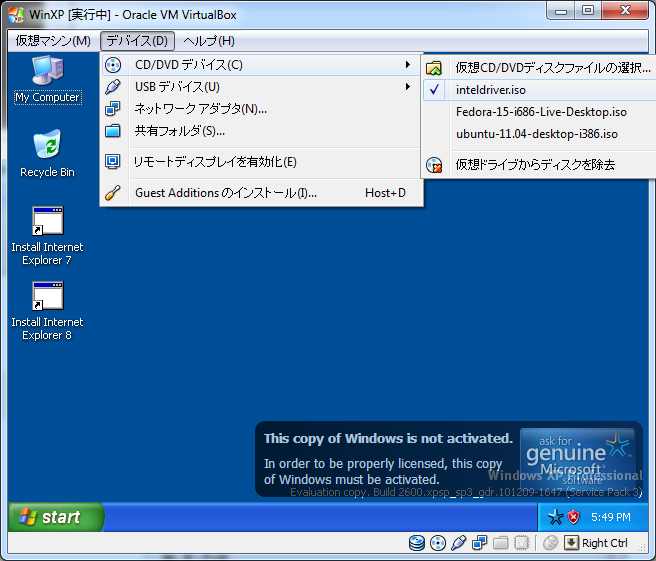Click the keyboard capture arrow icon
Viewport: 656px width, 561px height.
[x=571, y=543]
